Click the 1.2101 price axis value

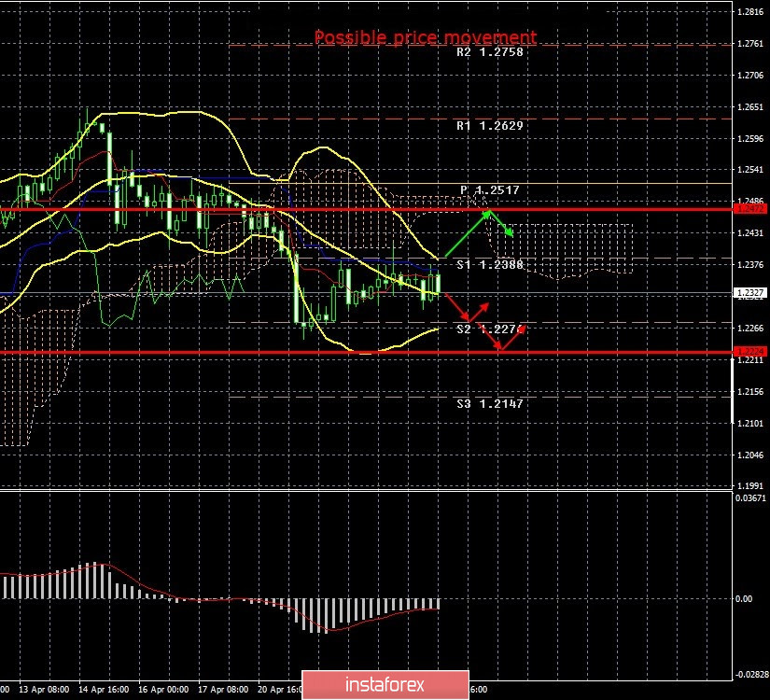tap(750, 424)
